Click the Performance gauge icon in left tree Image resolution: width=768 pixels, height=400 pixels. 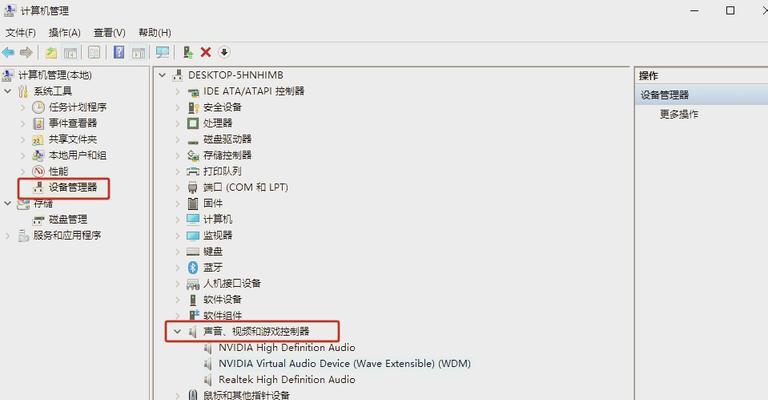click(38, 171)
